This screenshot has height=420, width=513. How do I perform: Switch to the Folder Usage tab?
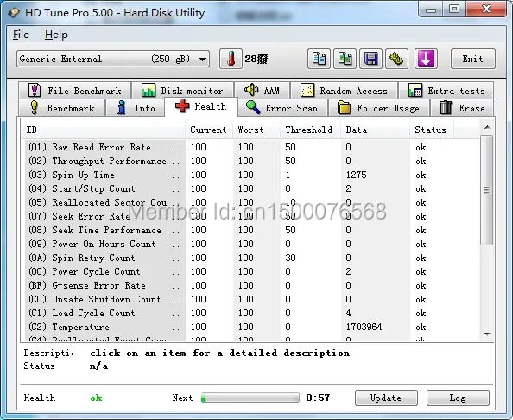[378, 108]
